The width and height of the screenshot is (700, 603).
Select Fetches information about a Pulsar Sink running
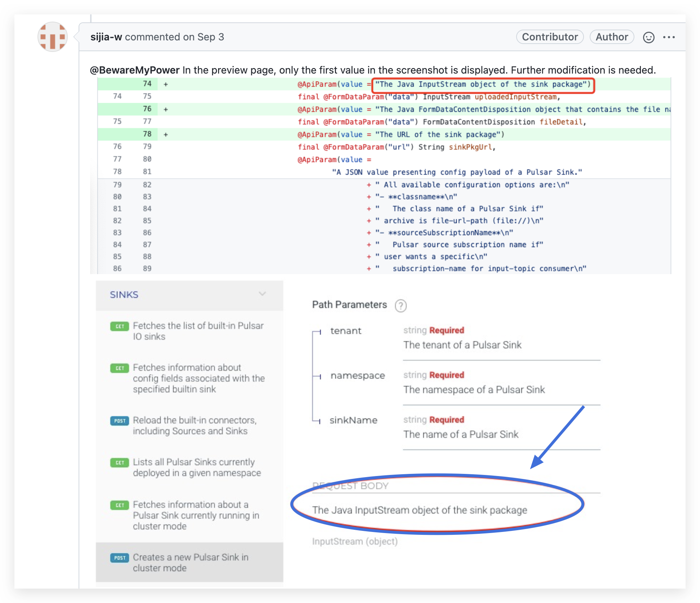tap(195, 515)
